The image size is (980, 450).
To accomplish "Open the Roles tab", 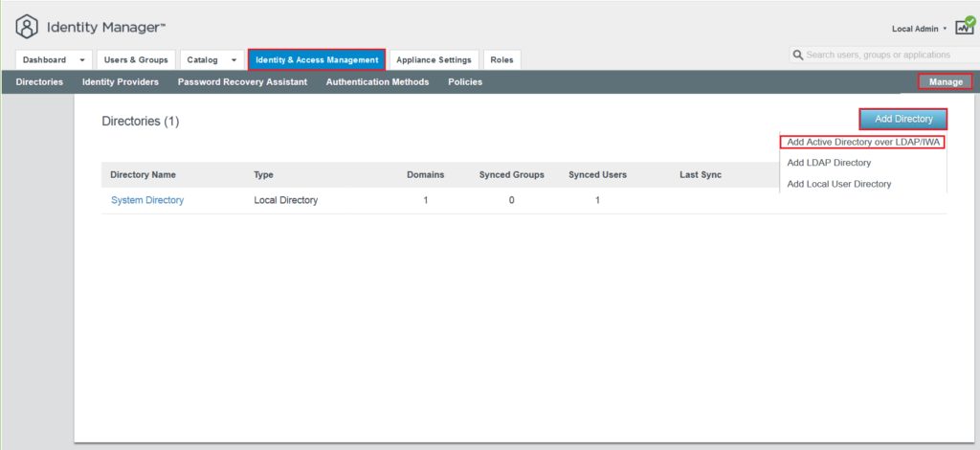I will coord(501,60).
